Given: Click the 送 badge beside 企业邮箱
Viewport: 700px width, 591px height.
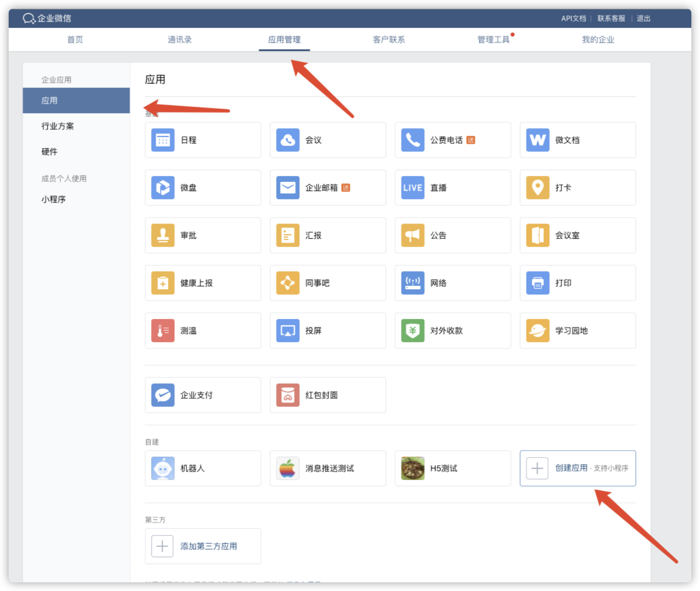Looking at the screenshot, I should pos(346,188).
